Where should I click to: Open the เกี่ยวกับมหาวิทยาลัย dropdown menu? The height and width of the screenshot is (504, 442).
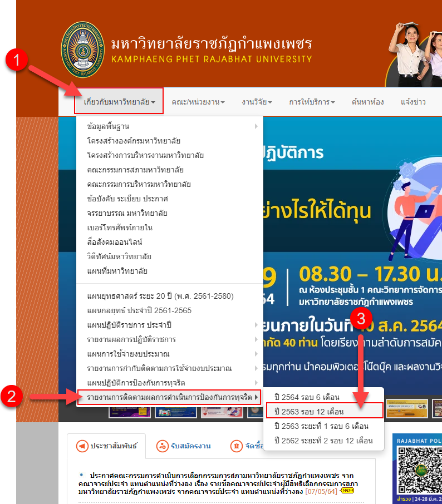(119, 102)
